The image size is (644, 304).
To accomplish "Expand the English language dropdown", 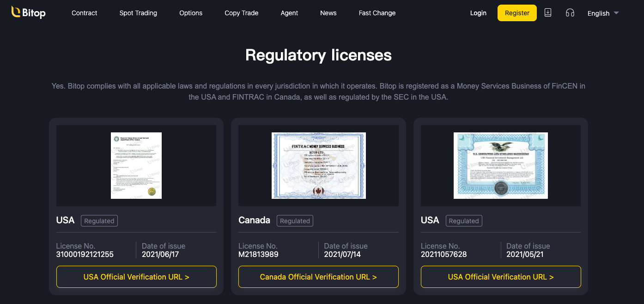I will click(x=603, y=13).
